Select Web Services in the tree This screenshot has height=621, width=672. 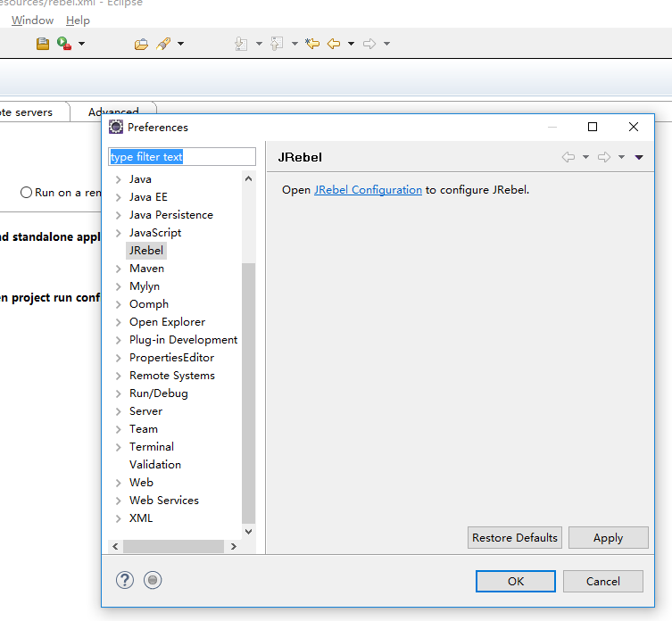point(164,501)
